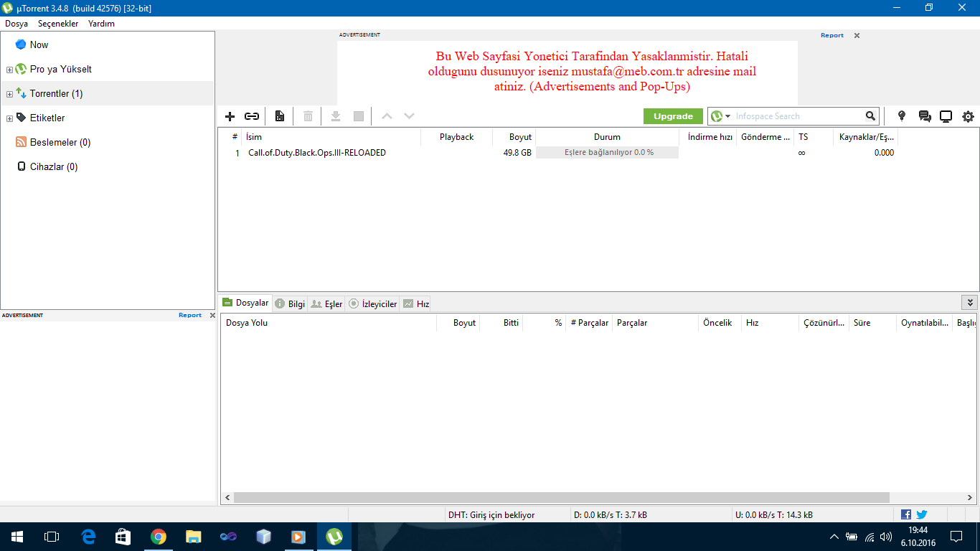Switch to the İzleyiciler tab

coord(373,303)
